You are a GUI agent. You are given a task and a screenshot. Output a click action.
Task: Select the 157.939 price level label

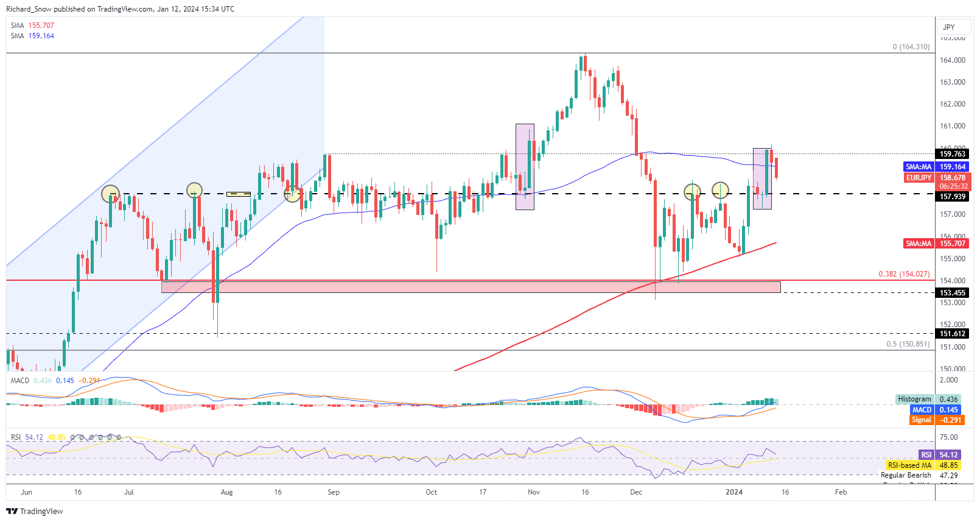coord(953,197)
